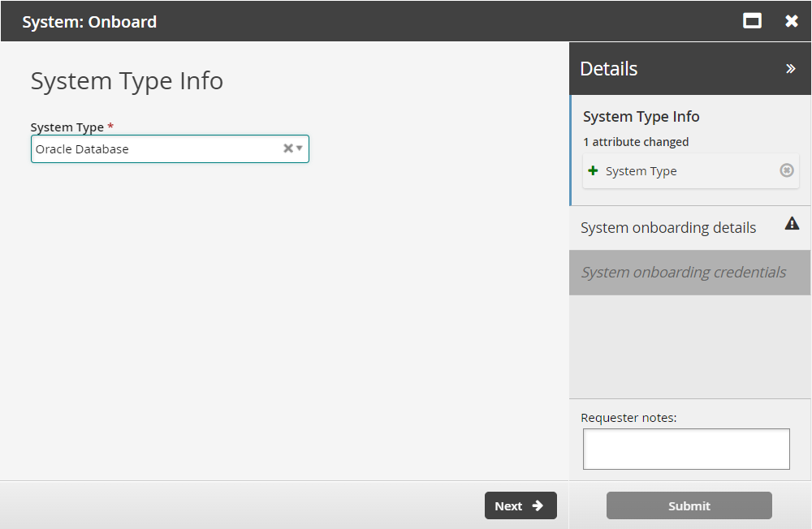The image size is (812, 529).
Task: Click into the Requester notes field
Action: (686, 449)
